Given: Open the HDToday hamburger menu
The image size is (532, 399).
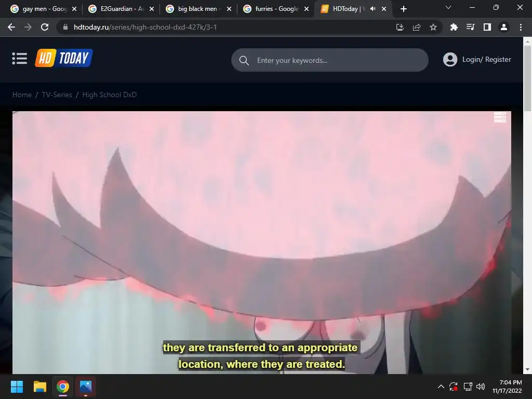Looking at the screenshot, I should click(19, 58).
